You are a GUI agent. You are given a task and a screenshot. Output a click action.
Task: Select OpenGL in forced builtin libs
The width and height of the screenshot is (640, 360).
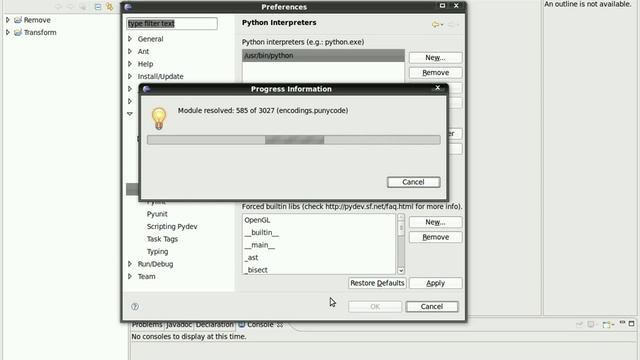coord(257,220)
